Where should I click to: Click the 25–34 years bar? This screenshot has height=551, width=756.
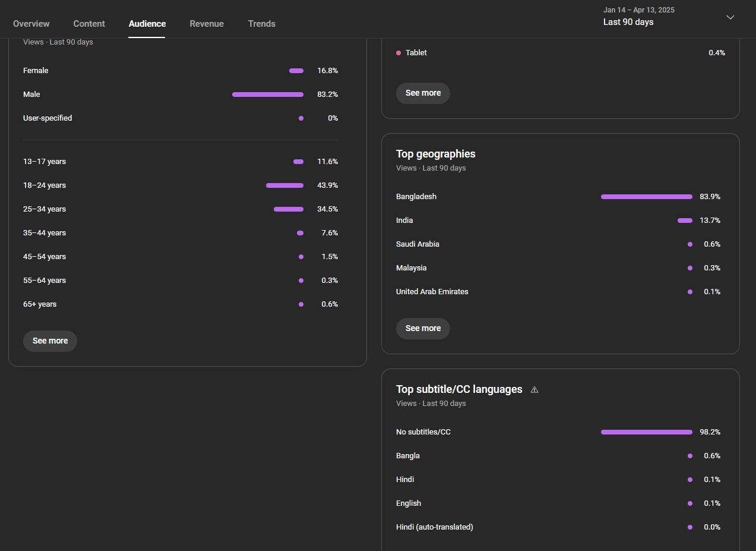pos(288,209)
